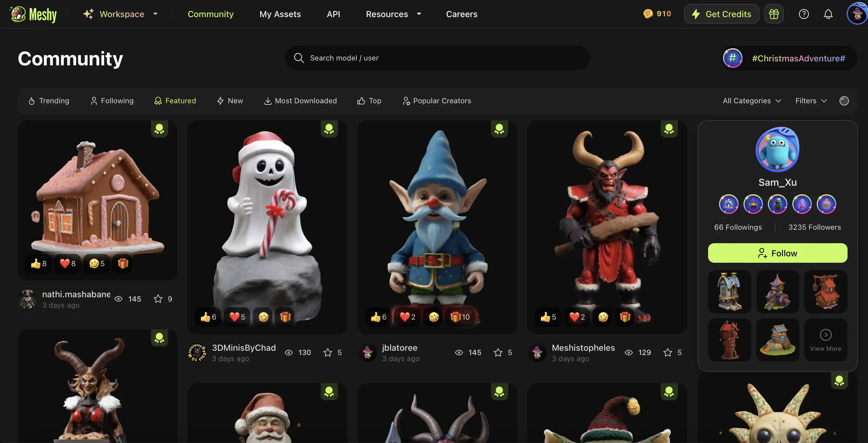Follow Sam_Xu
This screenshot has height=443, width=868.
tap(777, 253)
